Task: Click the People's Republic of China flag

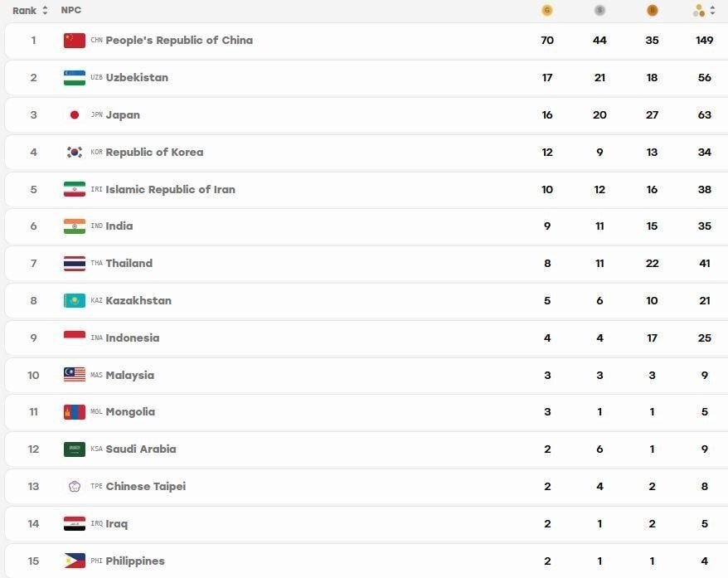Action: click(75, 41)
